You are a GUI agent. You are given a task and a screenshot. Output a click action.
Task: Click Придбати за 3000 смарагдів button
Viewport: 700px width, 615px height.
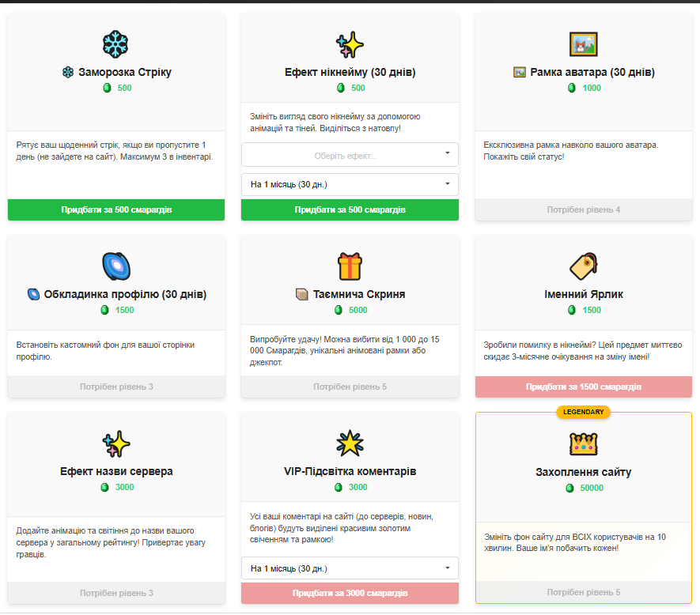(350, 593)
